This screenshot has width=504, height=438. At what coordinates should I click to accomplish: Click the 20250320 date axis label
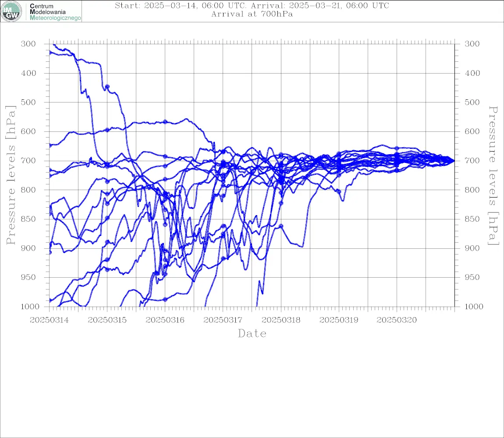(x=397, y=320)
